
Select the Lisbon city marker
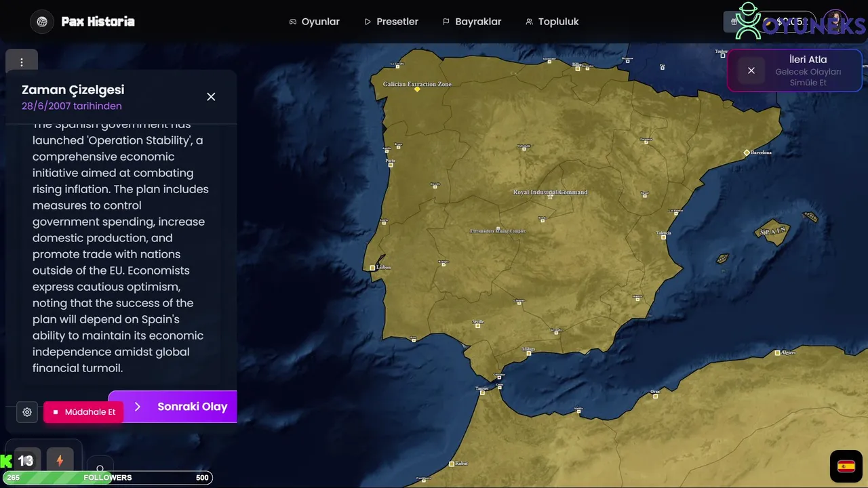372,268
